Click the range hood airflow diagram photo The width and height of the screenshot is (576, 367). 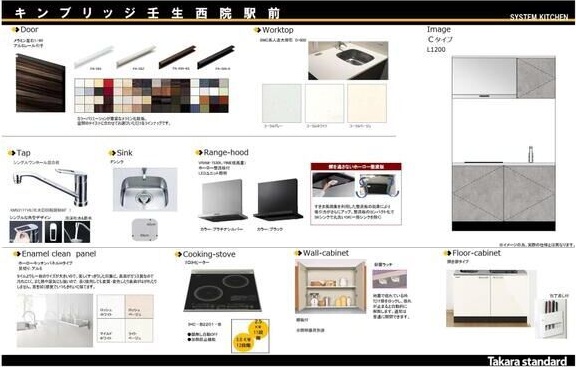[x=378, y=185]
